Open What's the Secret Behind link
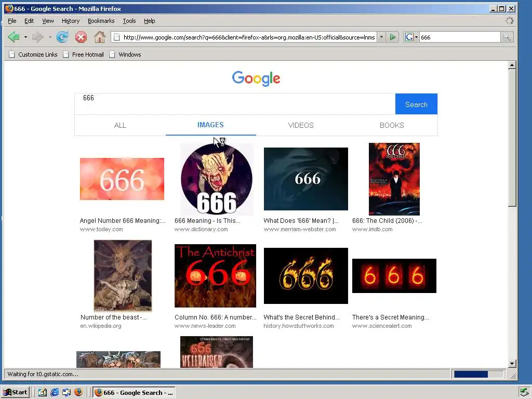The height and width of the screenshot is (399, 532). [302, 317]
